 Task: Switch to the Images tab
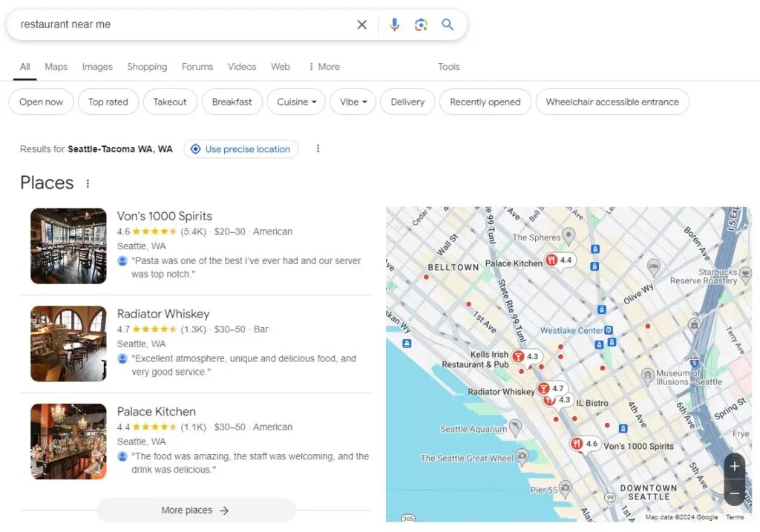pyautogui.click(x=97, y=67)
